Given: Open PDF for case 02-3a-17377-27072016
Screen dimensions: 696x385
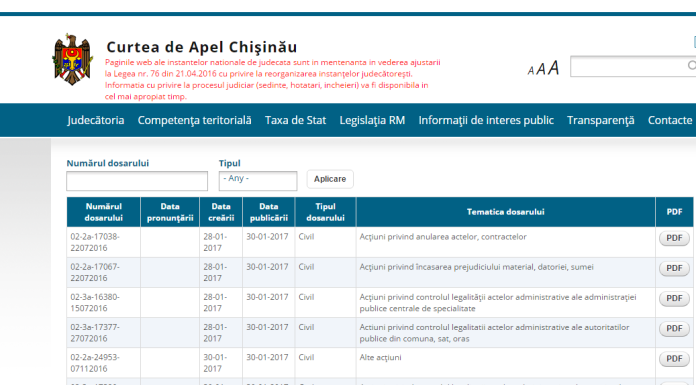Looking at the screenshot, I should point(674,329).
